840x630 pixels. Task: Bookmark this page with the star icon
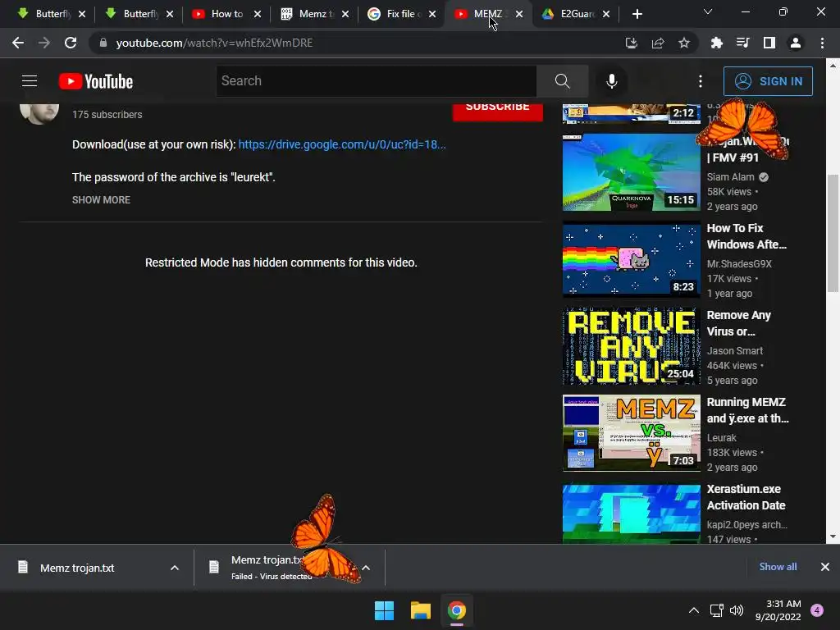684,43
